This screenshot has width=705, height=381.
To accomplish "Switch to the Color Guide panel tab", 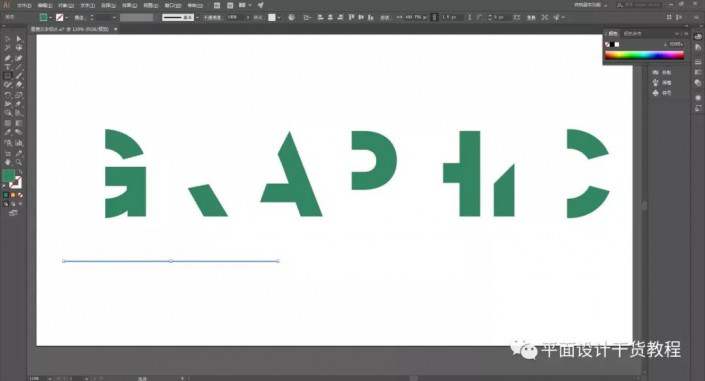I will 633,33.
